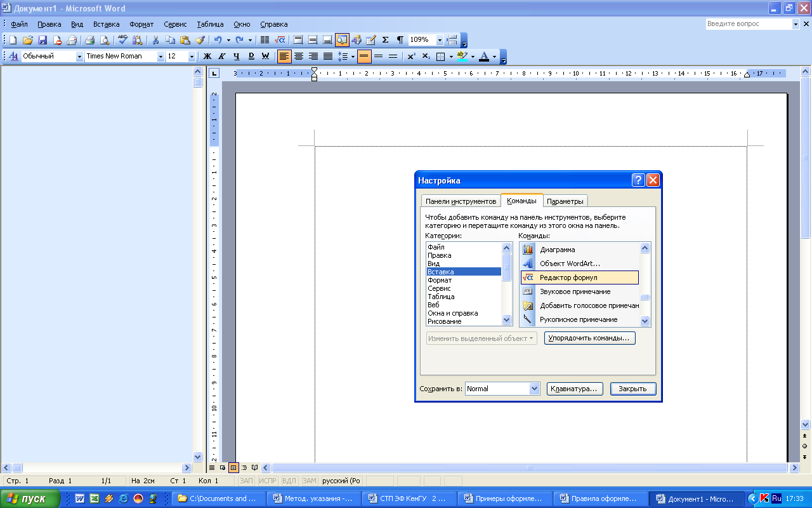Choose the Звуковое примечание command
This screenshot has width=812, height=508.
pos(579,291)
